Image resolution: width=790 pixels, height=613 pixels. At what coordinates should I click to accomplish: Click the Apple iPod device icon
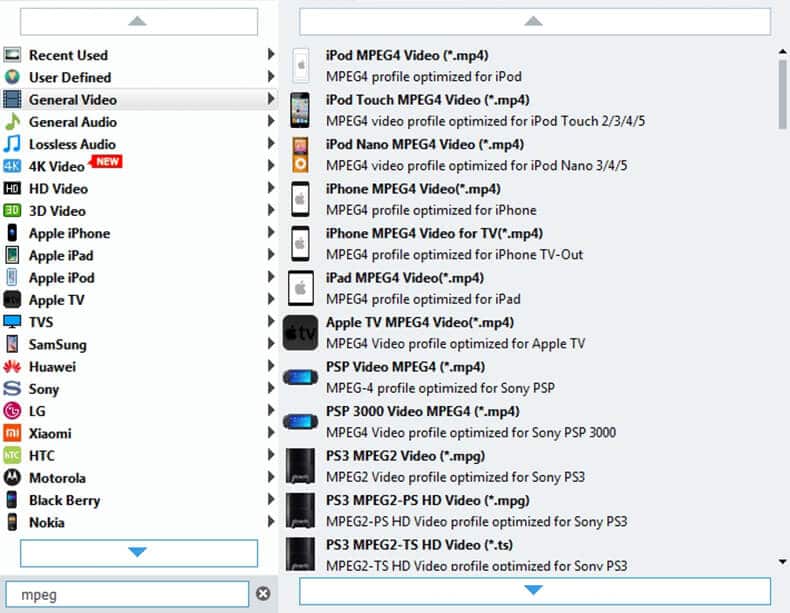pyautogui.click(x=12, y=277)
